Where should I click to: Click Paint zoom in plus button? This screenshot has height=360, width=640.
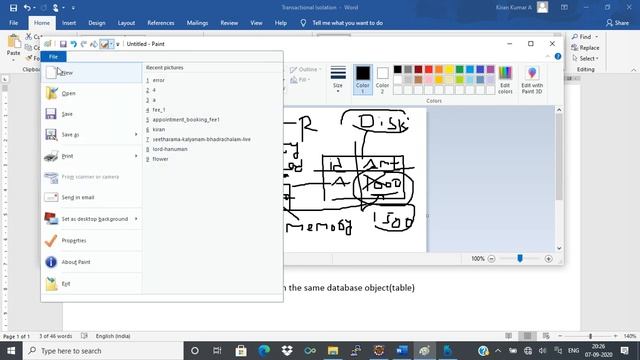[548, 259]
